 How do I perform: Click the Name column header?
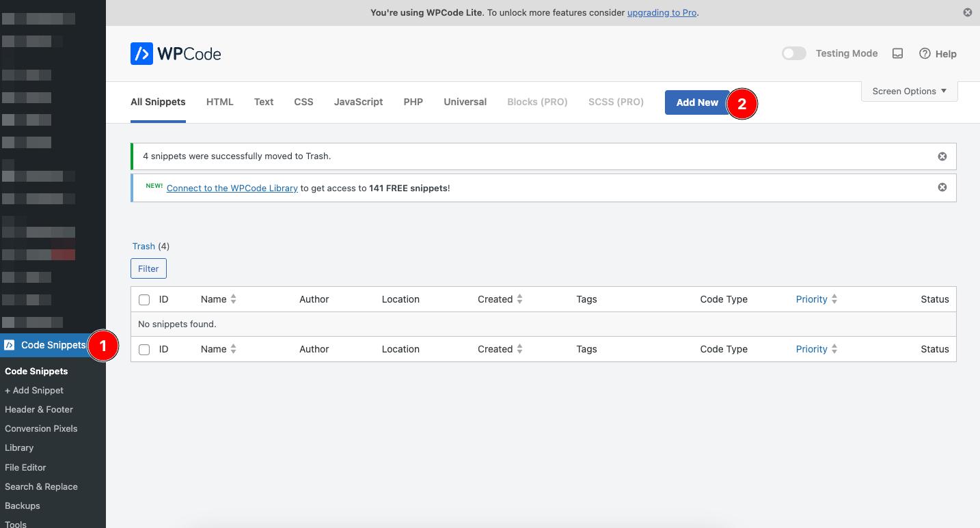[x=213, y=299]
